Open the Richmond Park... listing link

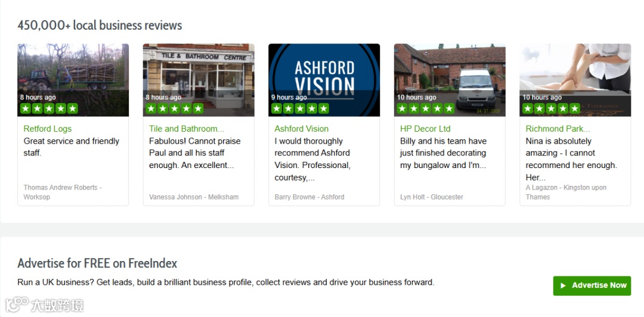[558, 129]
